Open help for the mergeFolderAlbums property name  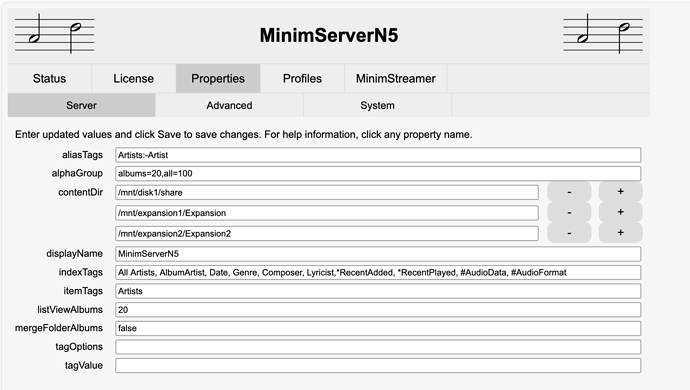pos(59,328)
